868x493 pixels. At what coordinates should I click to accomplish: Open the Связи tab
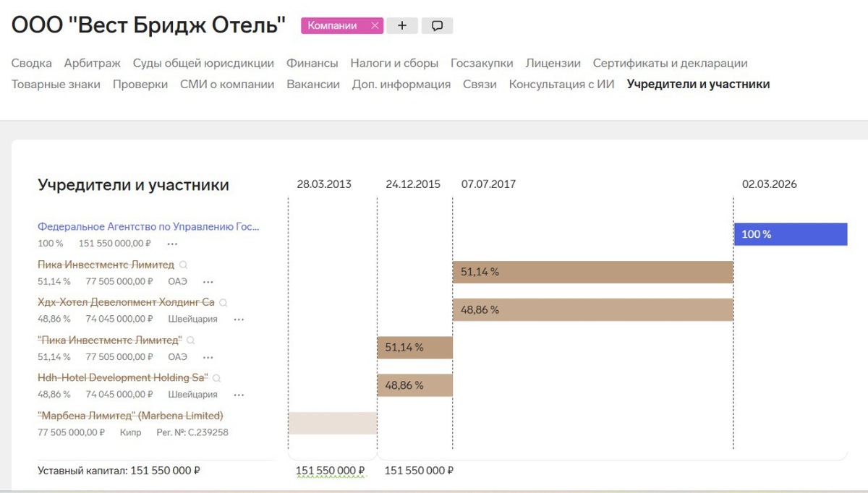pyautogui.click(x=480, y=85)
